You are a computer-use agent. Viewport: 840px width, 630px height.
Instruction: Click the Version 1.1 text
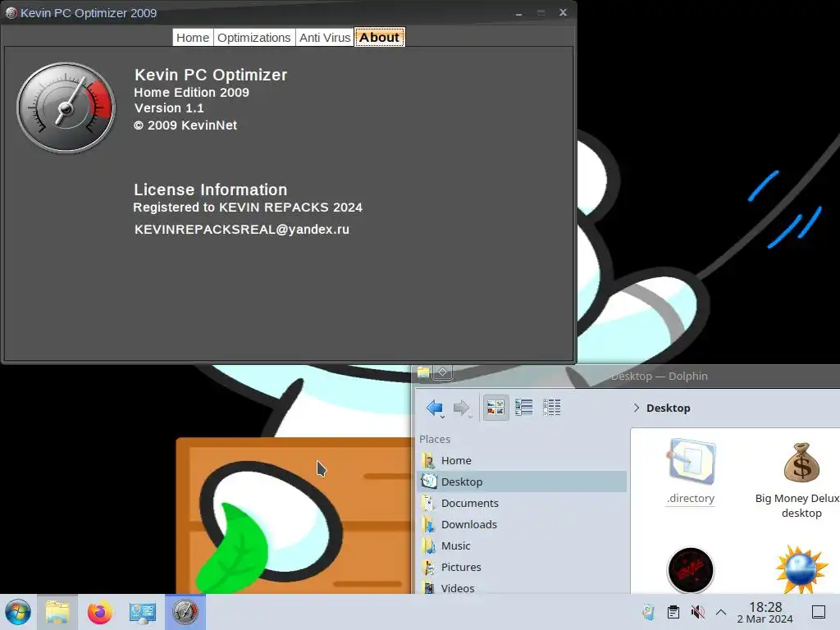pos(169,108)
